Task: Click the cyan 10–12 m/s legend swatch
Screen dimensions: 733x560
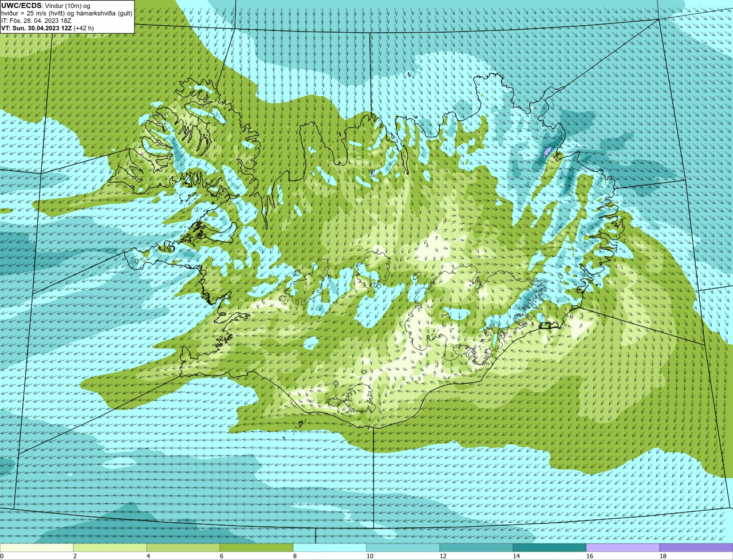Action: pos(403,547)
